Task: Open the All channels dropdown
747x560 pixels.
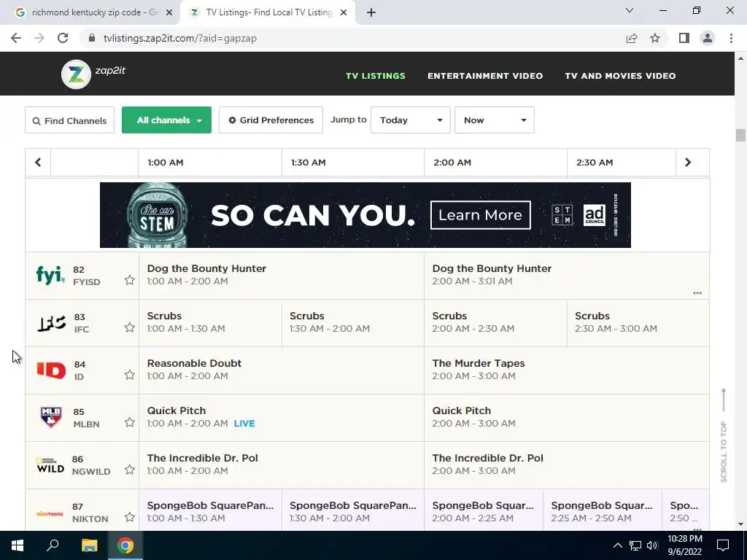Action: pyautogui.click(x=167, y=120)
